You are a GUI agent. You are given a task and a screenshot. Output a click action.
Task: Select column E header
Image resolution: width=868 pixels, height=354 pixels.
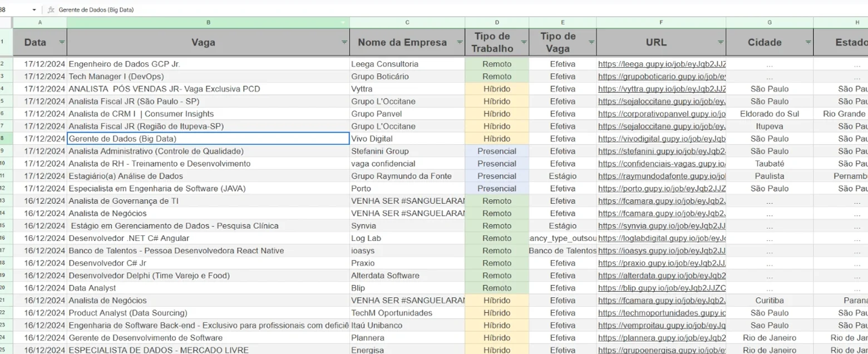click(x=563, y=22)
